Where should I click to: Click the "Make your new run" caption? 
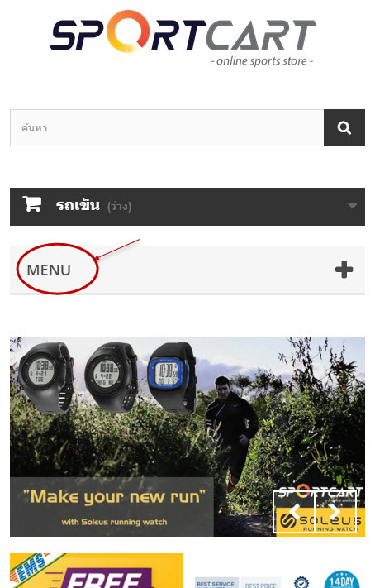point(114,497)
